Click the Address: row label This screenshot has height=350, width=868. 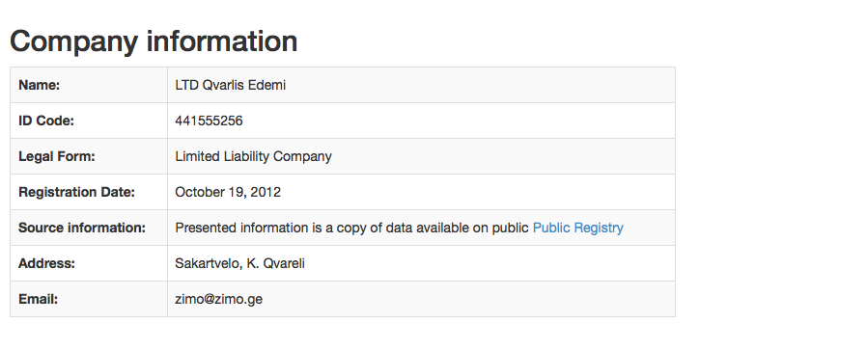pyautogui.click(x=47, y=264)
